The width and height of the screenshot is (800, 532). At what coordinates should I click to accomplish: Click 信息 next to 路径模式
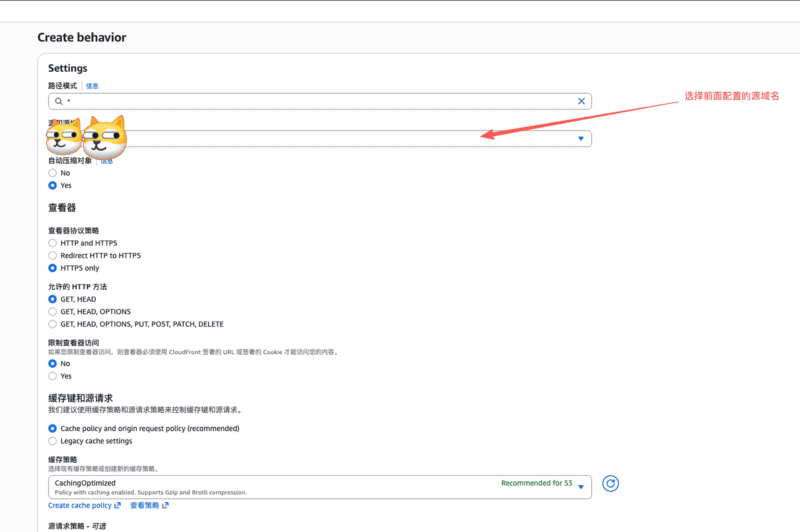91,86
